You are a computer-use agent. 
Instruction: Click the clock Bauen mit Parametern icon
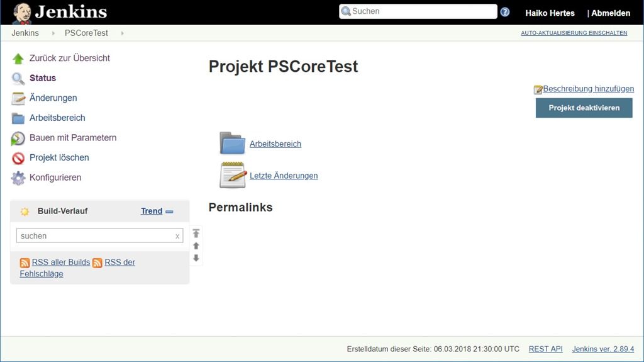click(18, 139)
